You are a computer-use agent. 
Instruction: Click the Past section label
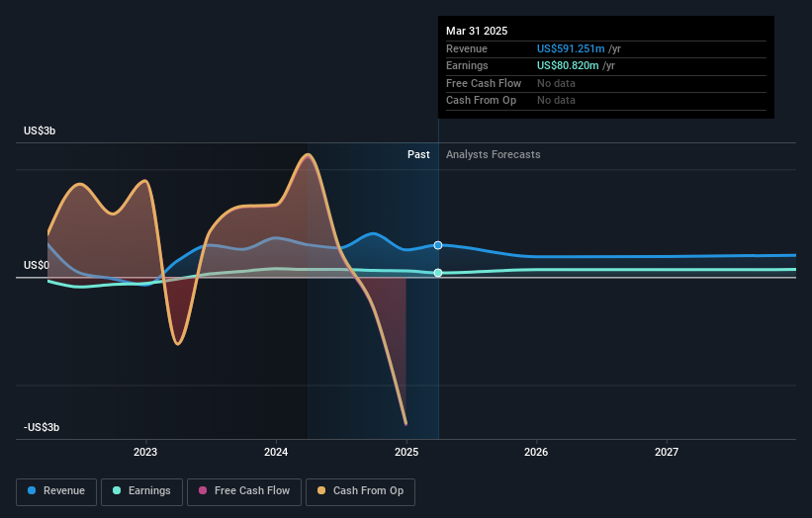click(418, 155)
